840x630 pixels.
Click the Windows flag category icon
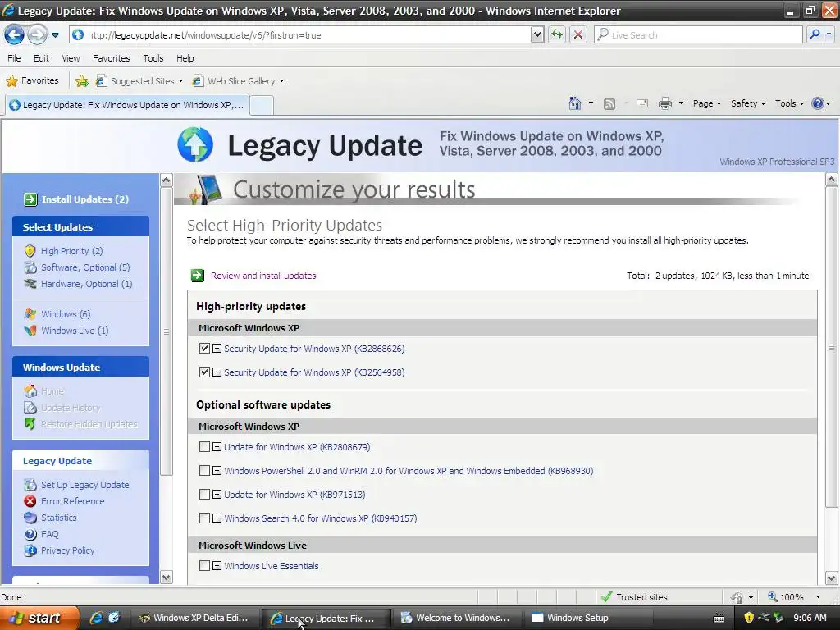[x=30, y=314]
